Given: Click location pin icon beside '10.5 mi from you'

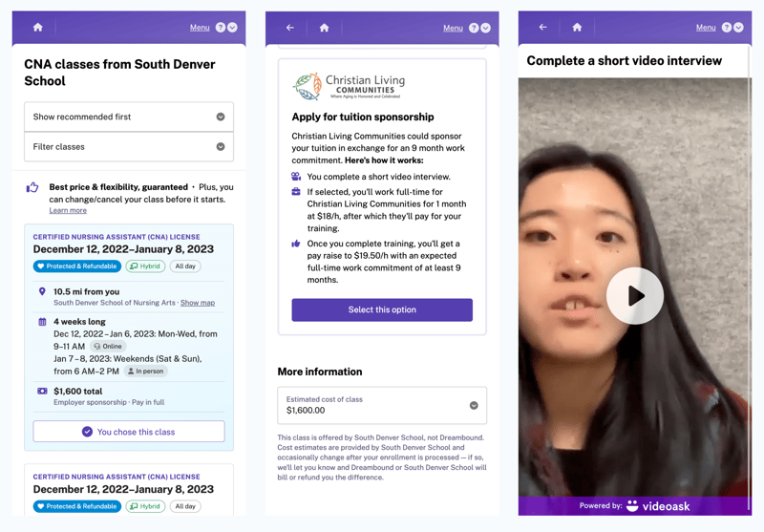Looking at the screenshot, I should (x=42, y=291).
